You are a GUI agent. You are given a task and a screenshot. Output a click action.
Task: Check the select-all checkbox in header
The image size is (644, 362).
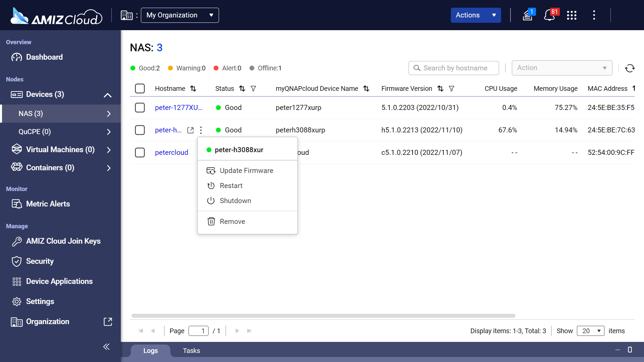tap(140, 88)
